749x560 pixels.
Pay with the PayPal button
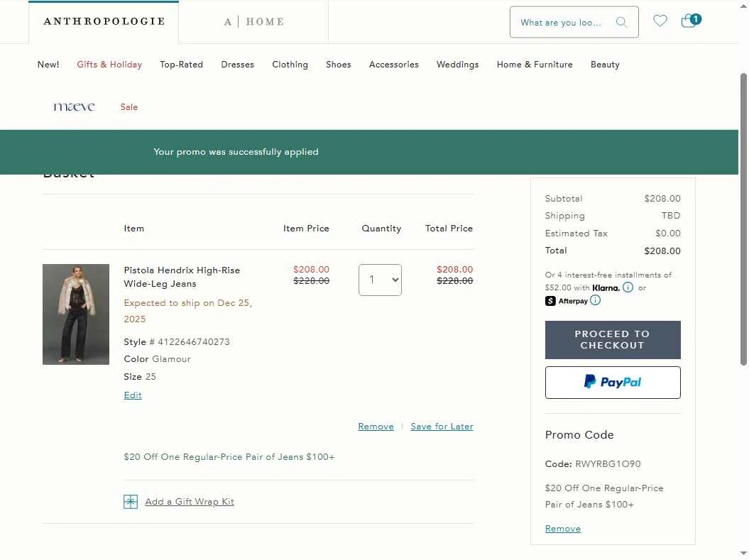pyautogui.click(x=613, y=382)
